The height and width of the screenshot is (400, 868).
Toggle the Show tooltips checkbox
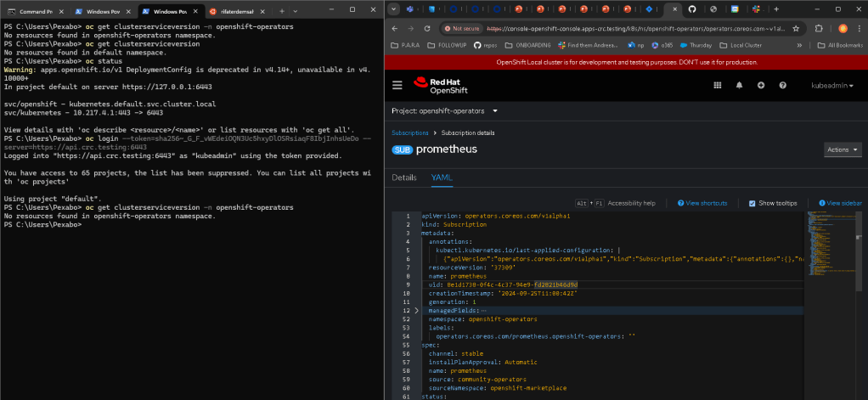(x=752, y=204)
